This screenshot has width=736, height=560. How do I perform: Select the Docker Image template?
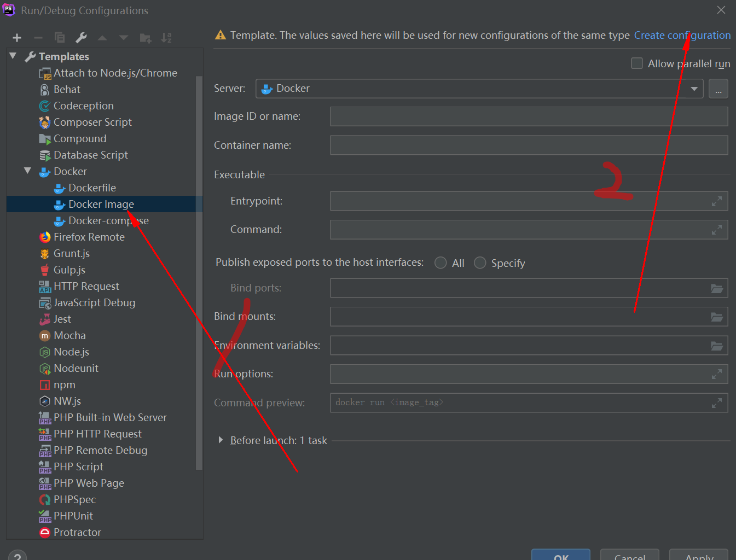[x=104, y=205]
